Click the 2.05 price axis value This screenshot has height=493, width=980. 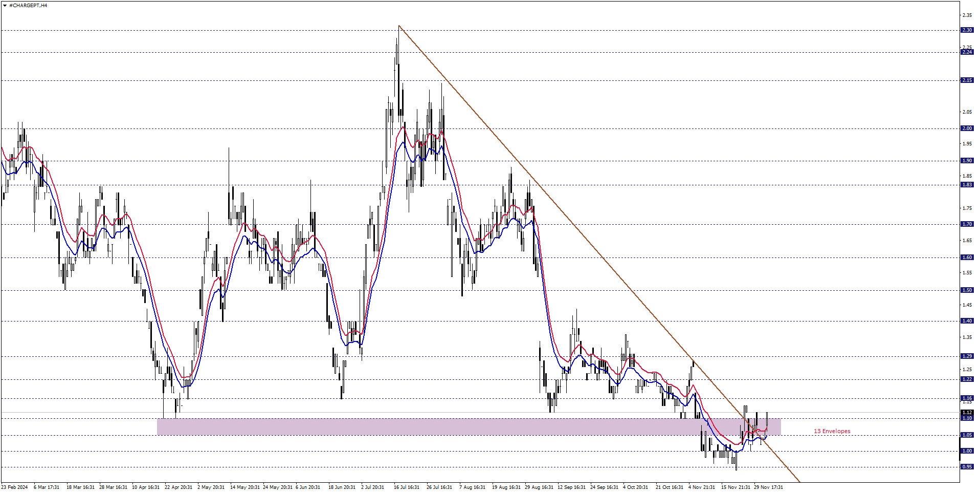pos(967,112)
